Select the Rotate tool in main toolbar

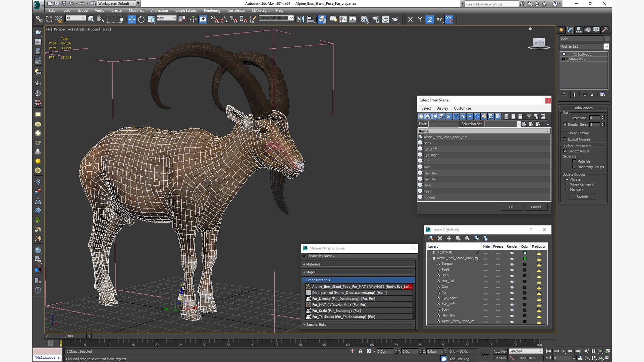point(141,19)
